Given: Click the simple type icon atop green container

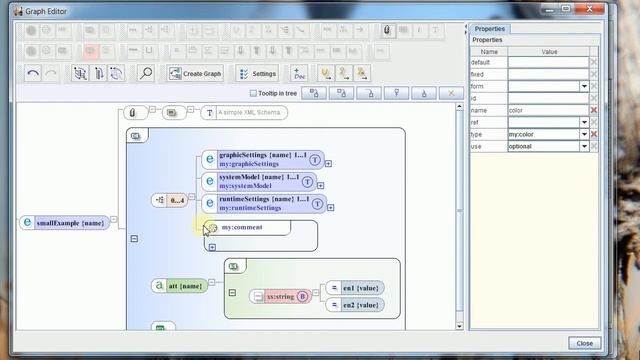Looking at the screenshot, I should 234,267.
